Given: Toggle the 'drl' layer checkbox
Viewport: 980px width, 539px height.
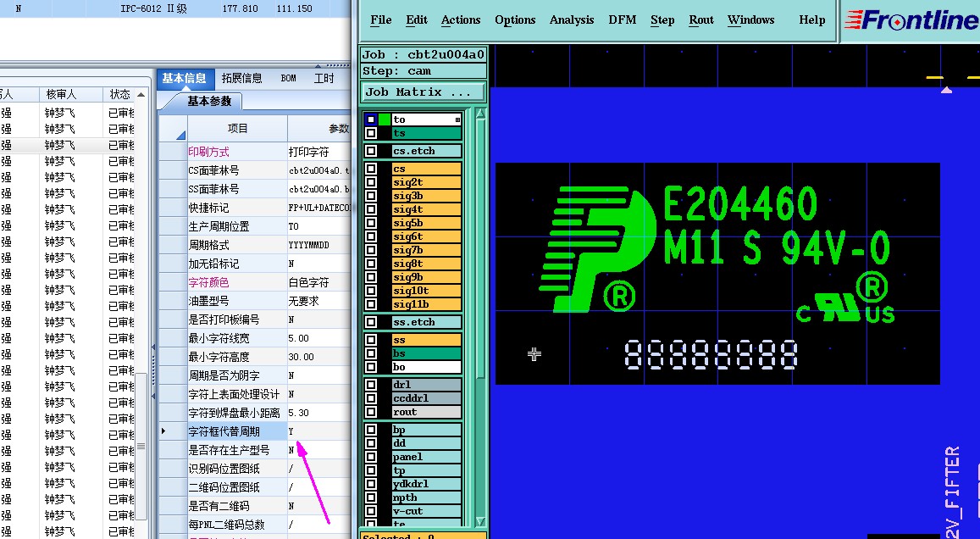Looking at the screenshot, I should (x=371, y=385).
